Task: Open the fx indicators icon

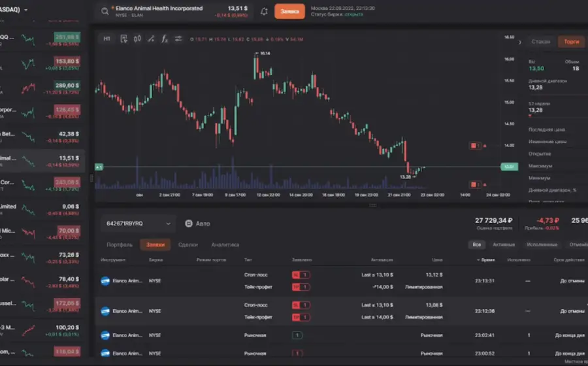Action: click(164, 39)
